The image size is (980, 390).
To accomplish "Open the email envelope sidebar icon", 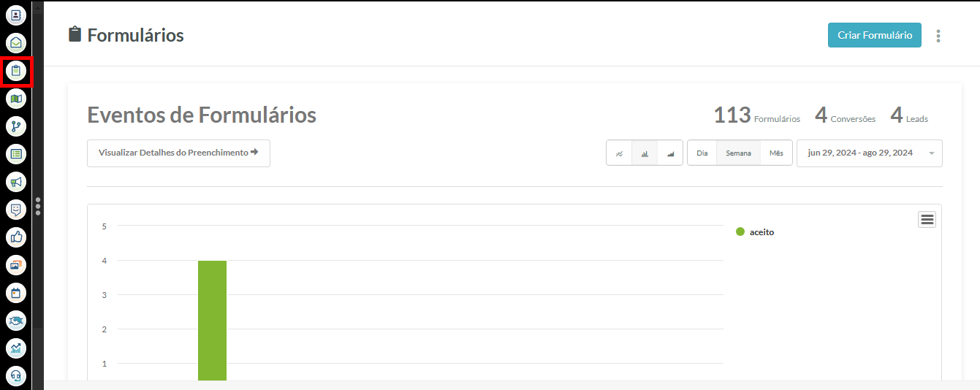I will (16, 42).
